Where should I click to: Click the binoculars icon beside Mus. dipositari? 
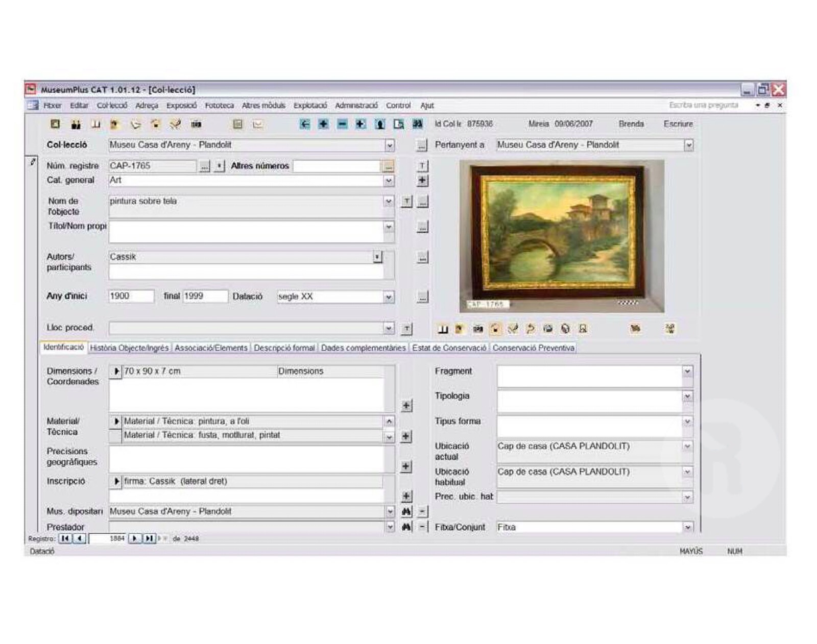(x=406, y=511)
